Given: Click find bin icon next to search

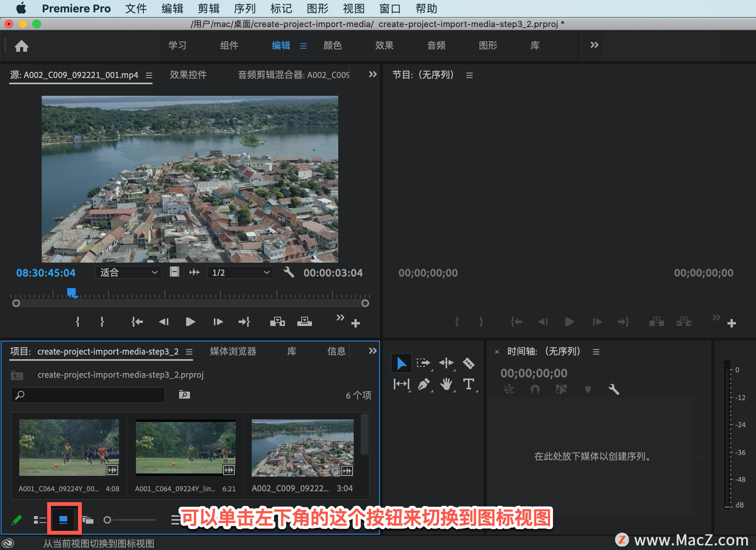Looking at the screenshot, I should 184,395.
